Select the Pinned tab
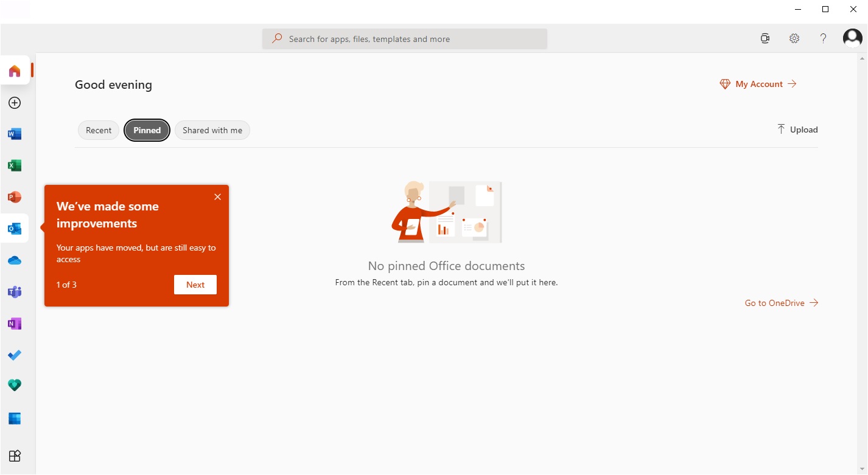 (x=147, y=130)
